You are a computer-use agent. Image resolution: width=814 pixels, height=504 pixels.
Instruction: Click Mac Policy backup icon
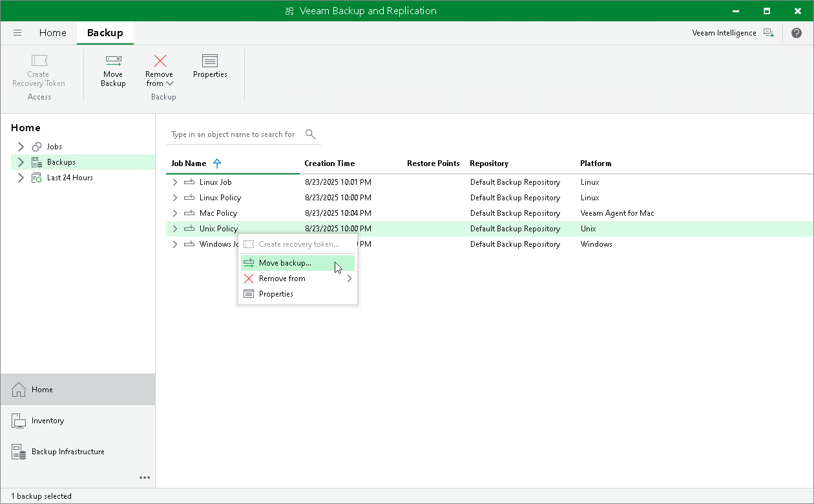pos(189,213)
